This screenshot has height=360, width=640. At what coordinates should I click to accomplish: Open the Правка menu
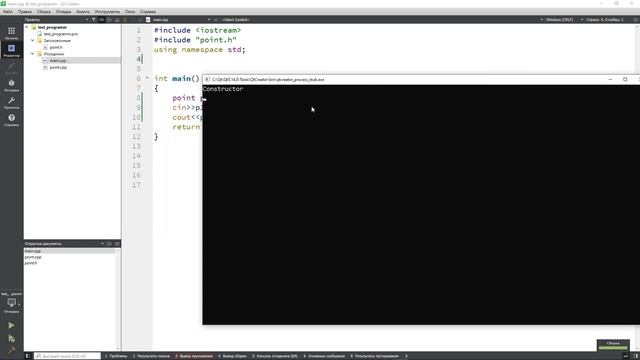tap(24, 12)
